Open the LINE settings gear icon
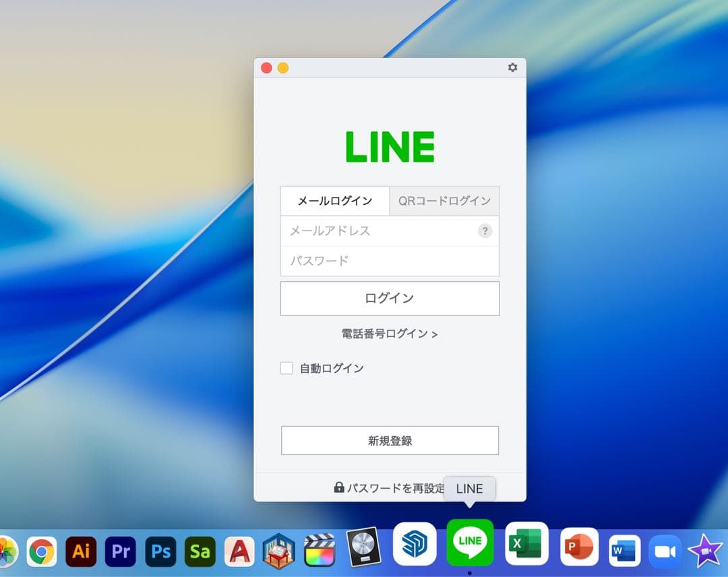Image resolution: width=728 pixels, height=577 pixels. [x=512, y=67]
